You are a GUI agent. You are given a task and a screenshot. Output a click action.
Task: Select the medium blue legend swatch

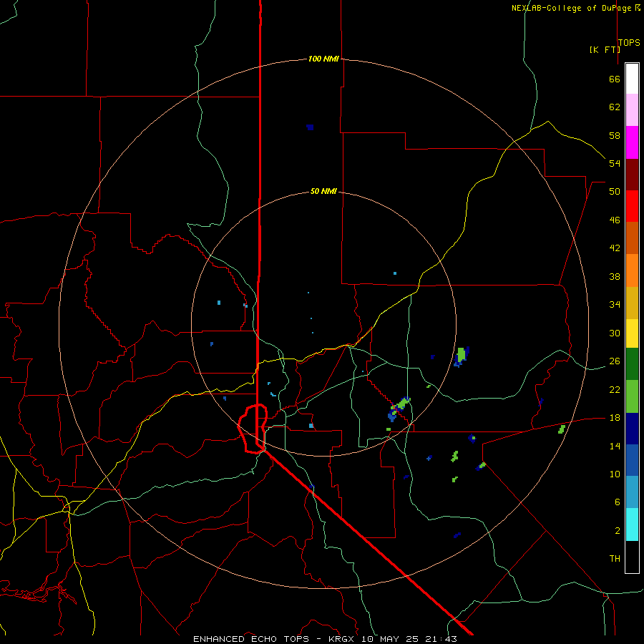click(x=632, y=460)
